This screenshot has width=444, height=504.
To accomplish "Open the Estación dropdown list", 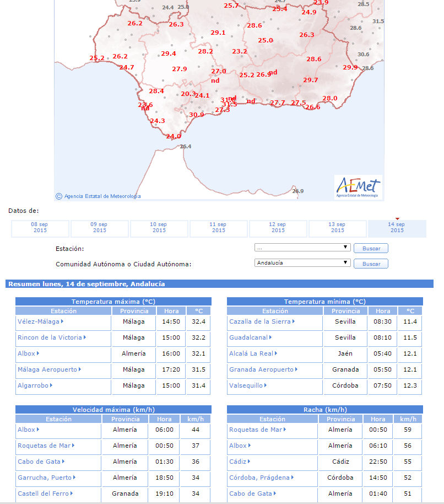I will point(302,248).
